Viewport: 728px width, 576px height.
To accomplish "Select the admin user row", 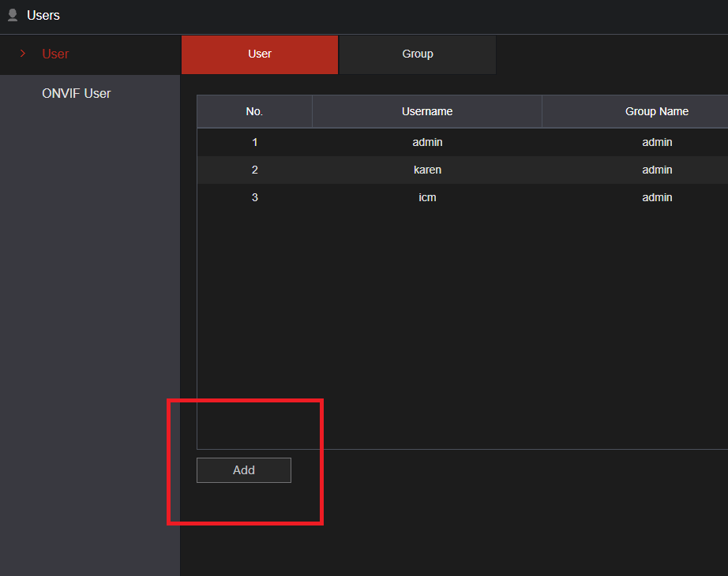I will pos(427,142).
